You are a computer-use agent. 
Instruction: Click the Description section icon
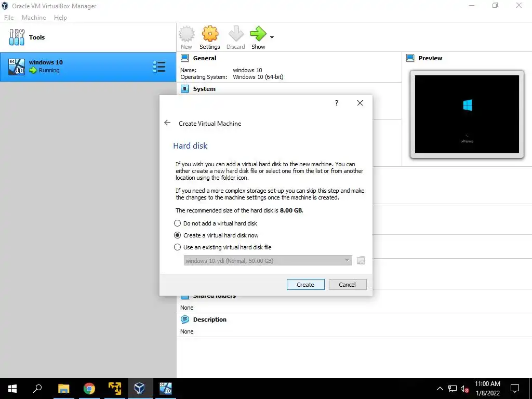(184, 320)
